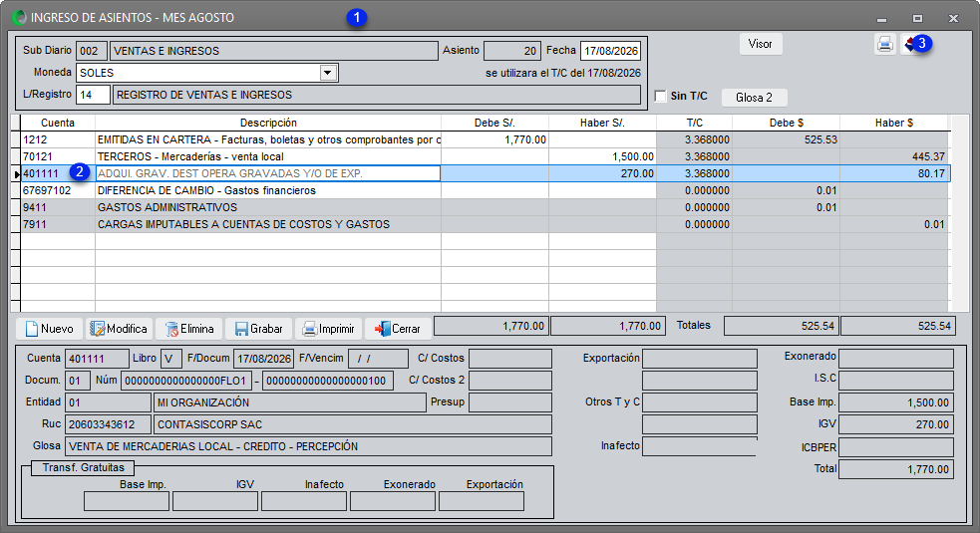Click description EMITIDAS EN CARTERA - Facturas

(x=268, y=139)
